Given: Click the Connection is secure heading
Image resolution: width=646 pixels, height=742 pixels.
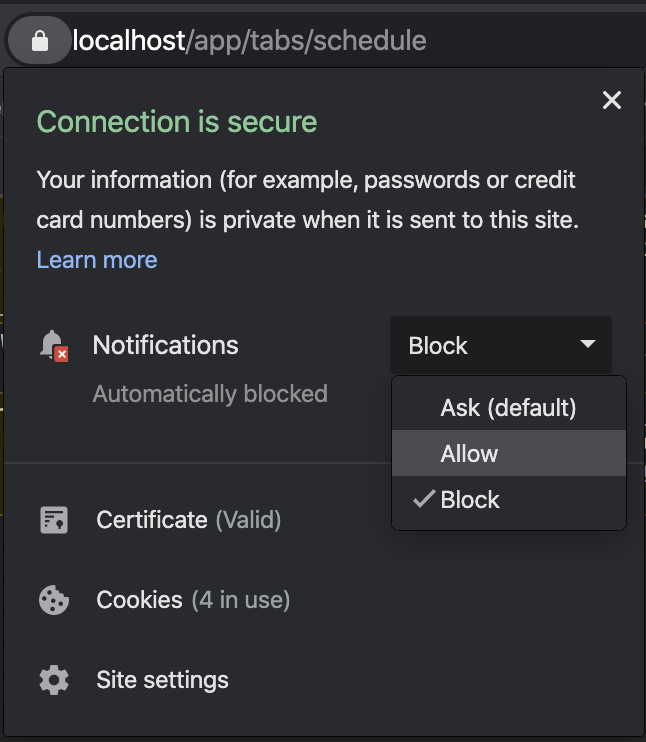Looking at the screenshot, I should (x=177, y=122).
